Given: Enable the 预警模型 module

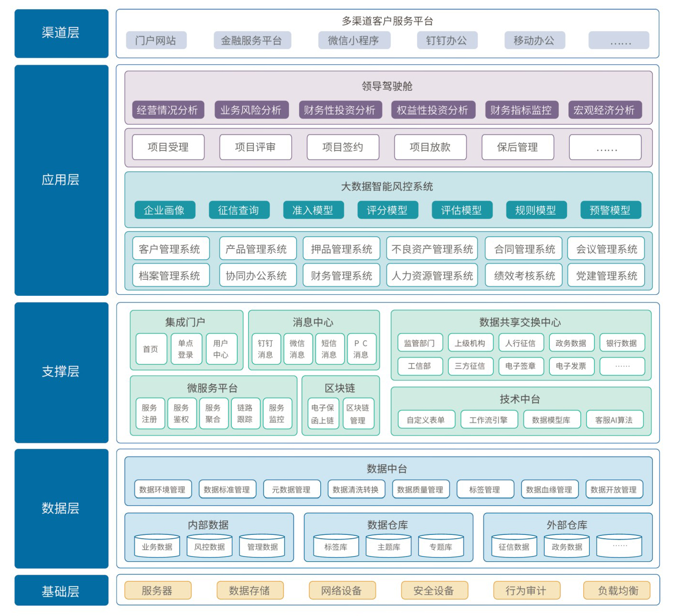Looking at the screenshot, I should point(611,210).
